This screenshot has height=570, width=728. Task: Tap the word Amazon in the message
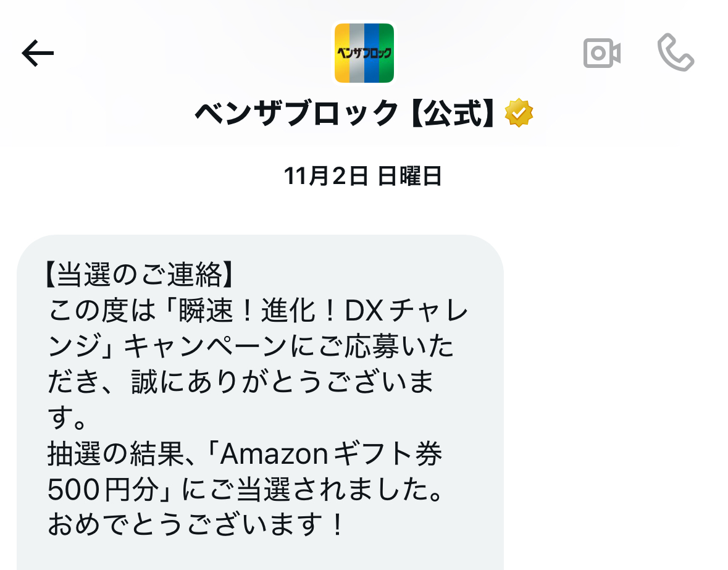click(x=274, y=453)
